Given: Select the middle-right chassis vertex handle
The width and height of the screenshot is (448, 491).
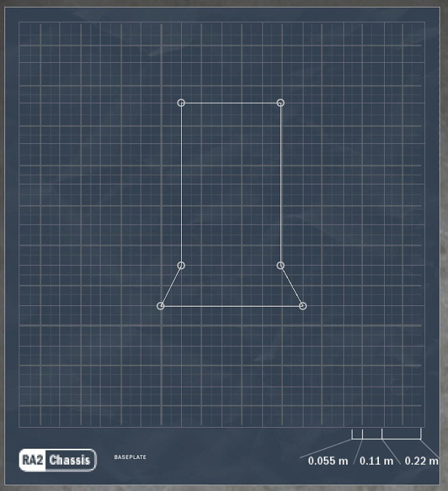Looking at the screenshot, I should point(280,266).
